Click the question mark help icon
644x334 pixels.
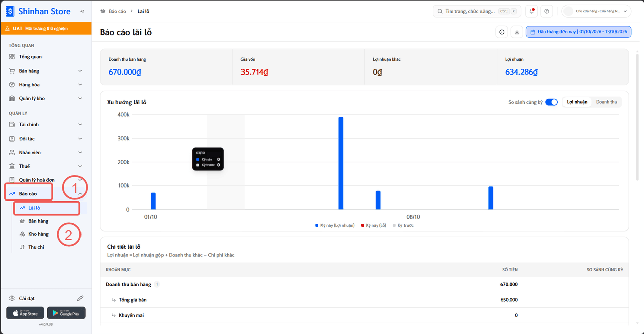[547, 11]
